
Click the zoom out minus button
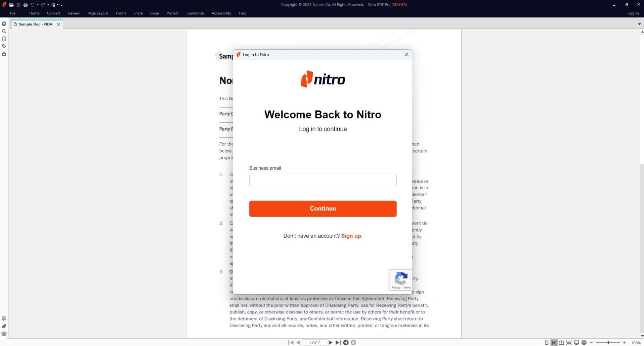(592, 343)
